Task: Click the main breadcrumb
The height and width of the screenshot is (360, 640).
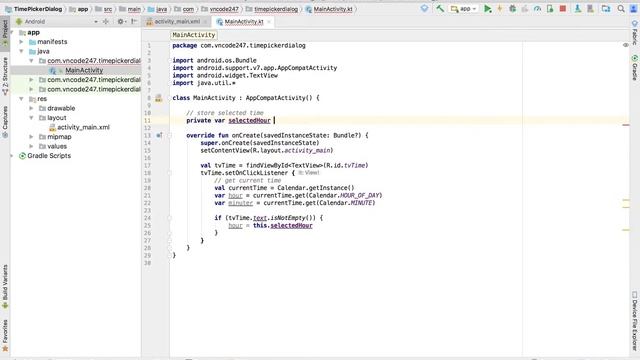Action: pos(130,9)
